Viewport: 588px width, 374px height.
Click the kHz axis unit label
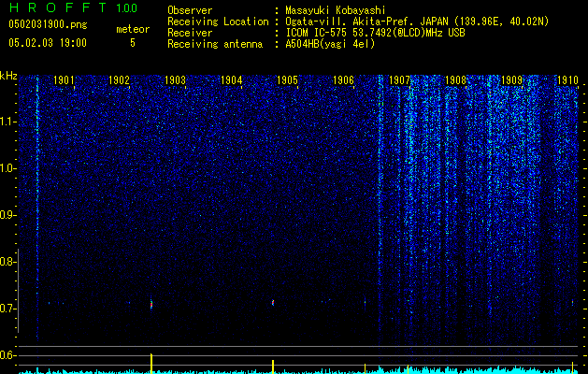(x=8, y=76)
